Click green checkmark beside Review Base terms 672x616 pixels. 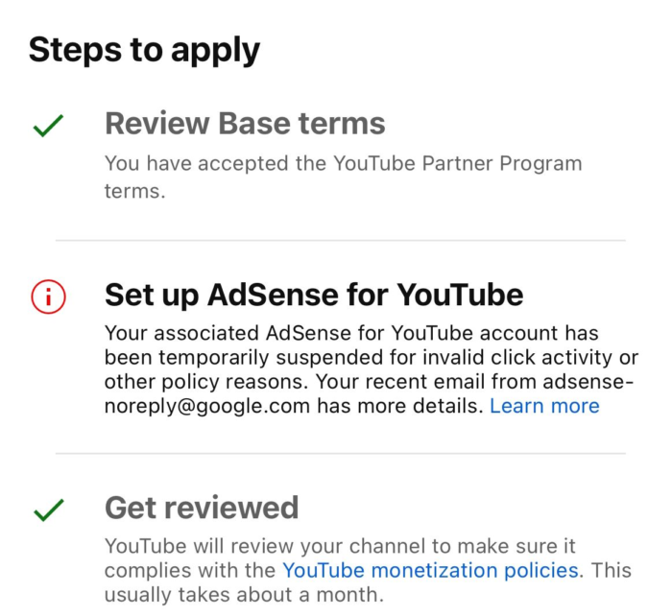point(48,126)
